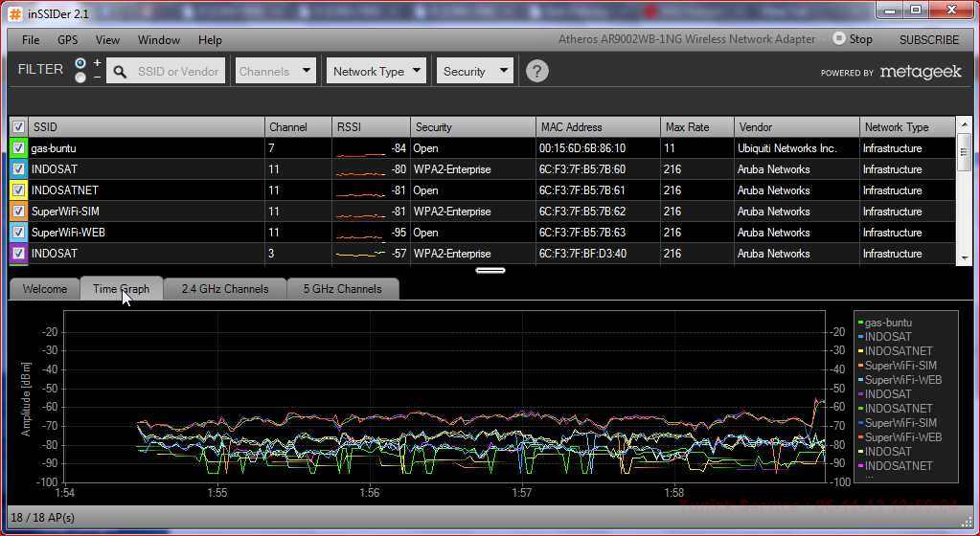Open the View menu
This screenshot has width=980, height=536.
(x=107, y=40)
